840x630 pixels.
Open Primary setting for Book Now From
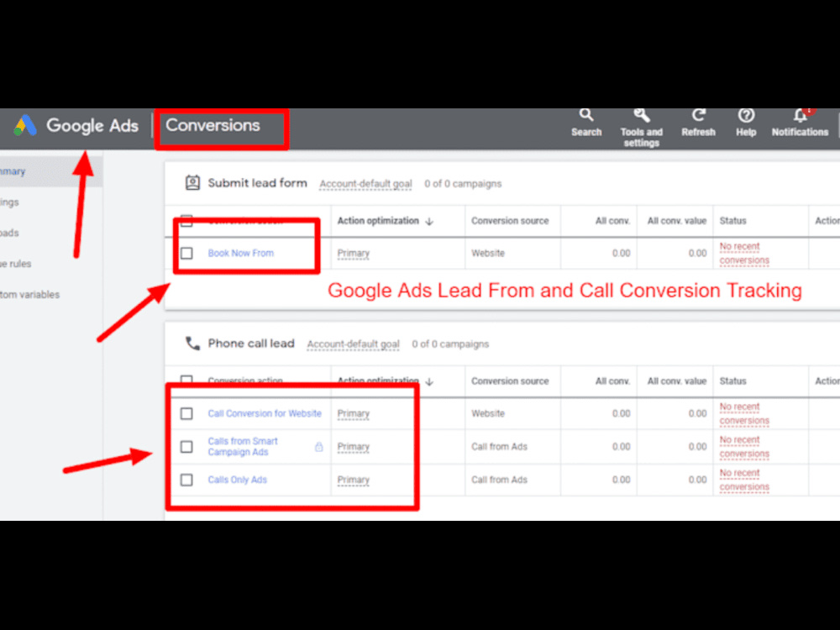click(x=353, y=253)
